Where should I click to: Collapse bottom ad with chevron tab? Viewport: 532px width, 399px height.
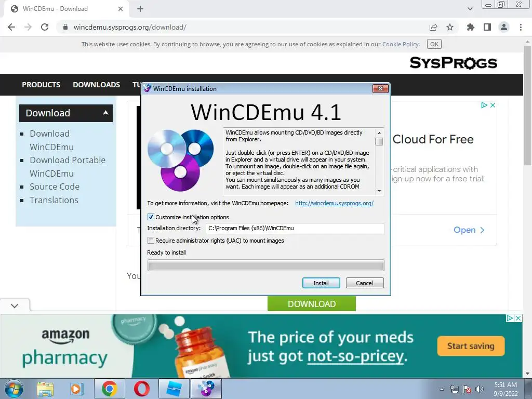coord(15,305)
